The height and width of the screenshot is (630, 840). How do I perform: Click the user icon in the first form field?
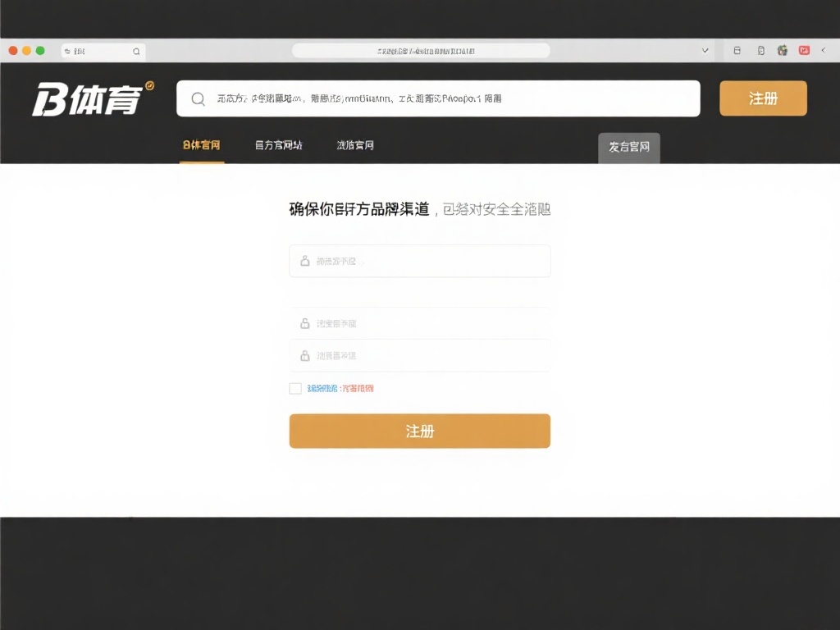point(305,261)
